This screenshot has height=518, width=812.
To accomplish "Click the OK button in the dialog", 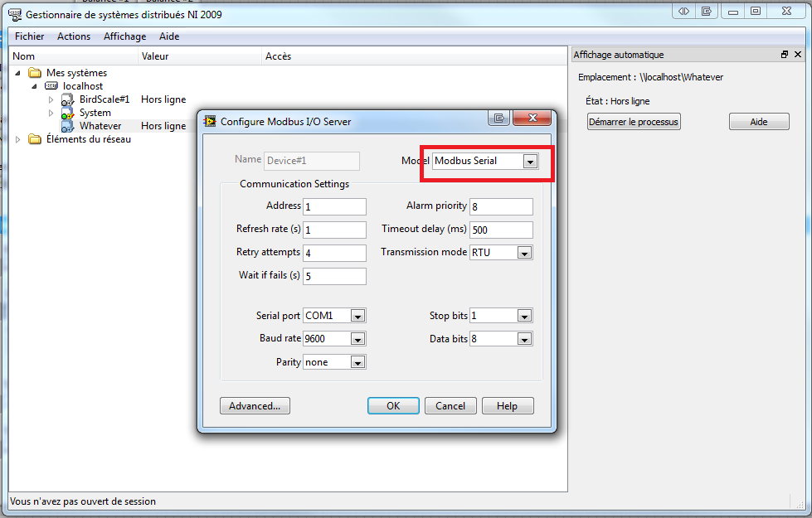I will 393,406.
